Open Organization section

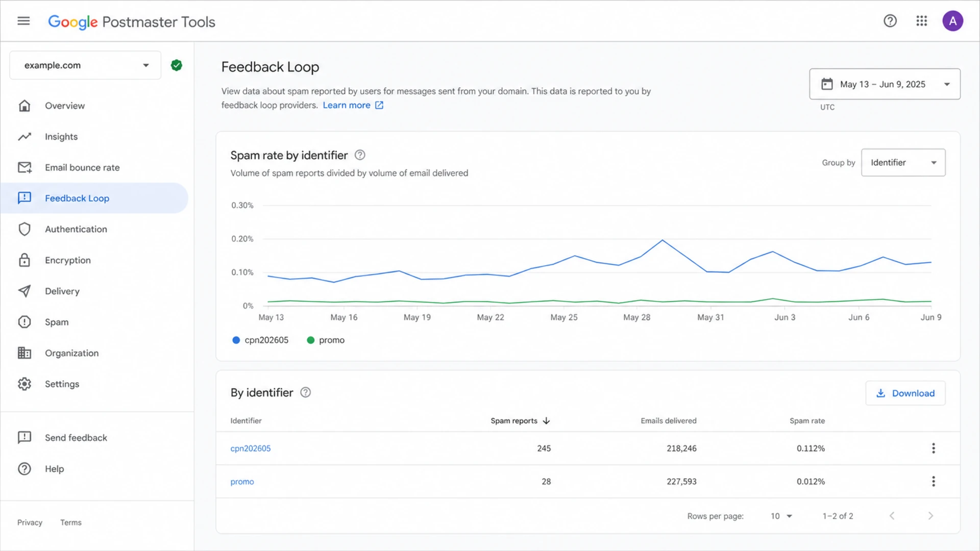point(94,353)
